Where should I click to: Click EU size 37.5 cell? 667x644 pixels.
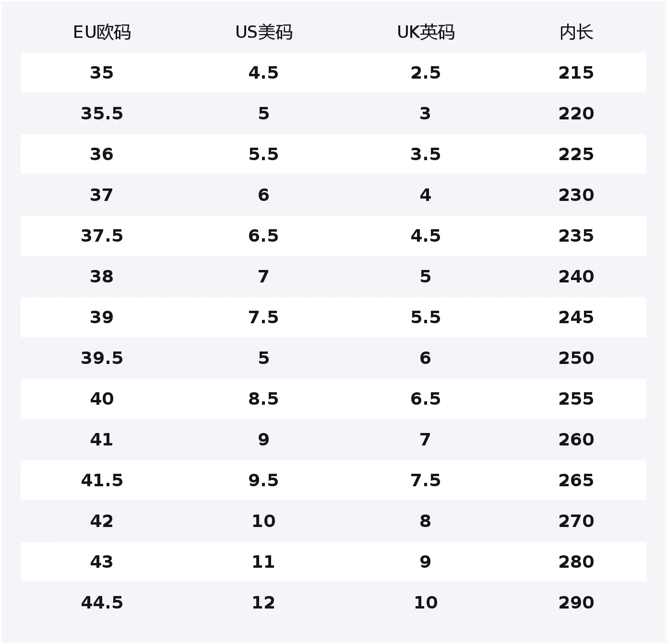102,236
